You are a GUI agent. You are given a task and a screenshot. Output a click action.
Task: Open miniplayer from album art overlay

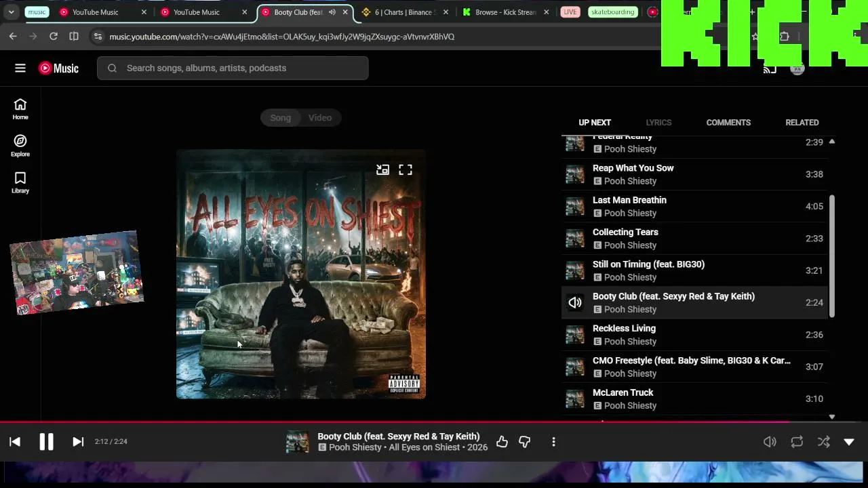click(x=382, y=169)
